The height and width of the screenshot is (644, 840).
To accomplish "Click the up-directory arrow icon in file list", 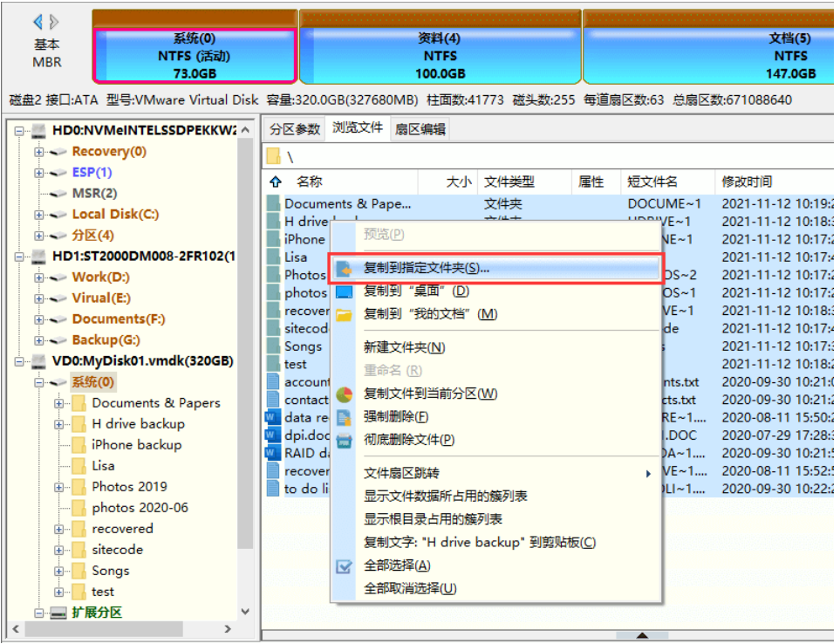I will point(276,182).
